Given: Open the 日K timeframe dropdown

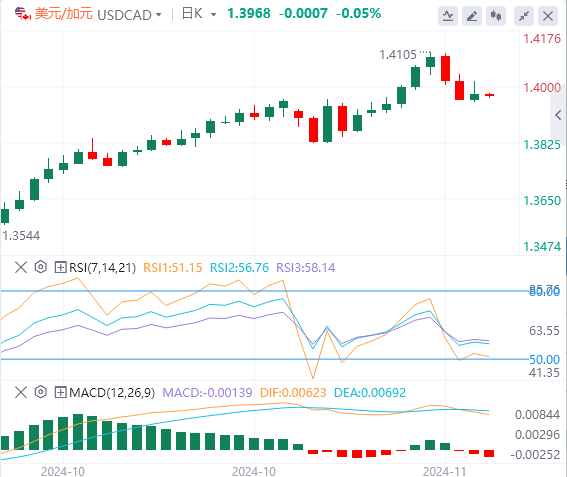Looking at the screenshot, I should pos(213,15).
